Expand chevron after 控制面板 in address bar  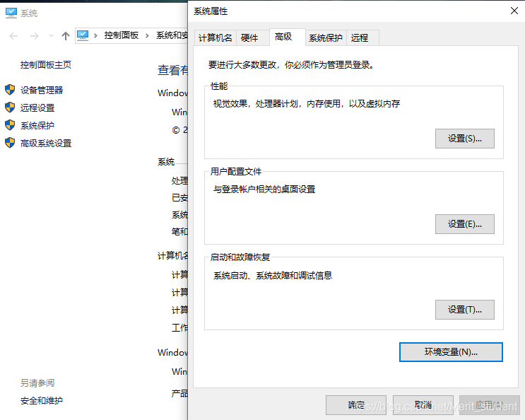pos(147,35)
